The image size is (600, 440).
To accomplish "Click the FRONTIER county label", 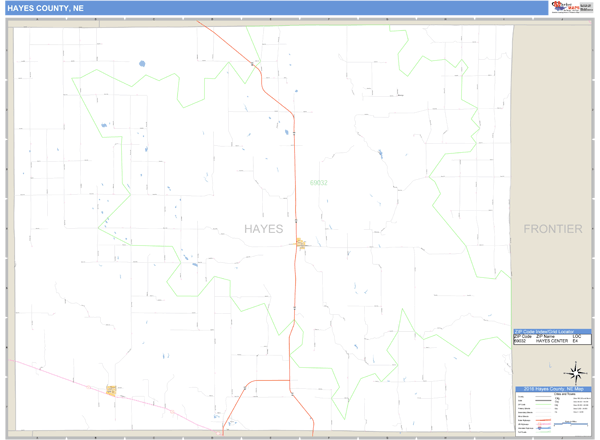I will (x=552, y=229).
